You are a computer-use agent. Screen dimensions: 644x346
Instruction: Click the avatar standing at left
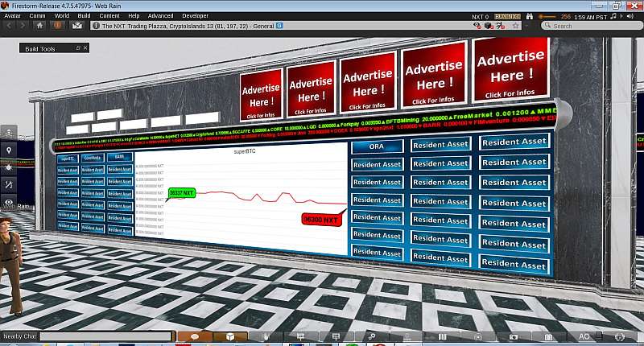tap(10, 267)
